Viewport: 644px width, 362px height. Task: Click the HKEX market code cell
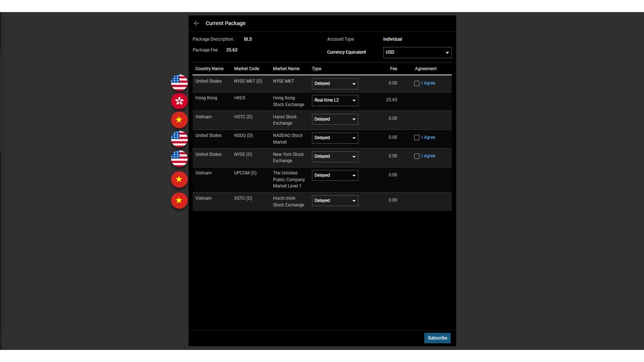(239, 98)
